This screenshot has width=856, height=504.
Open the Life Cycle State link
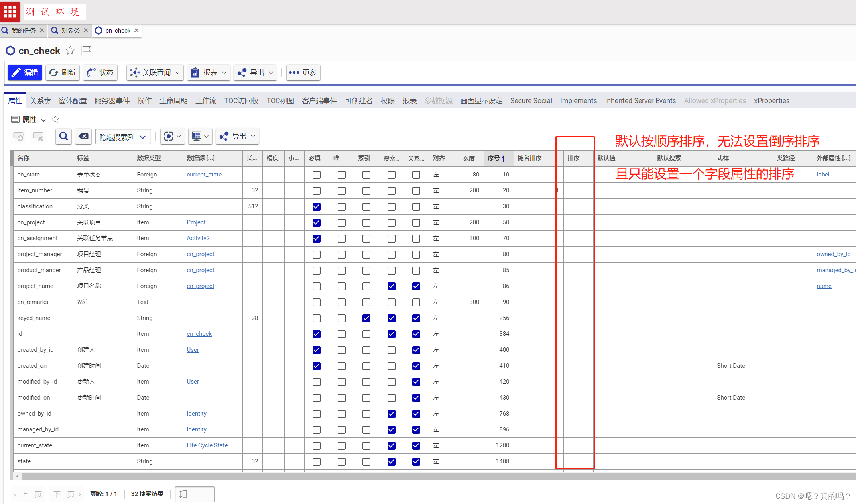pyautogui.click(x=207, y=445)
